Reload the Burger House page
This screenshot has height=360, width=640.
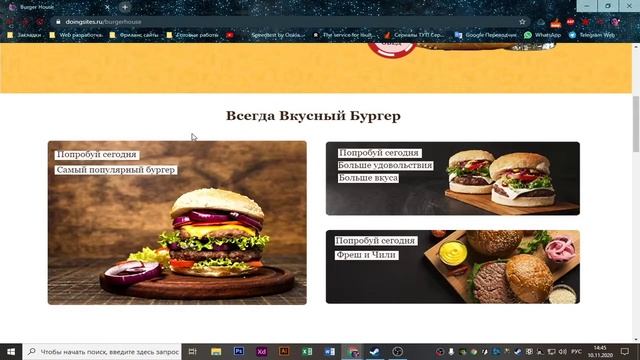pyautogui.click(x=40, y=22)
